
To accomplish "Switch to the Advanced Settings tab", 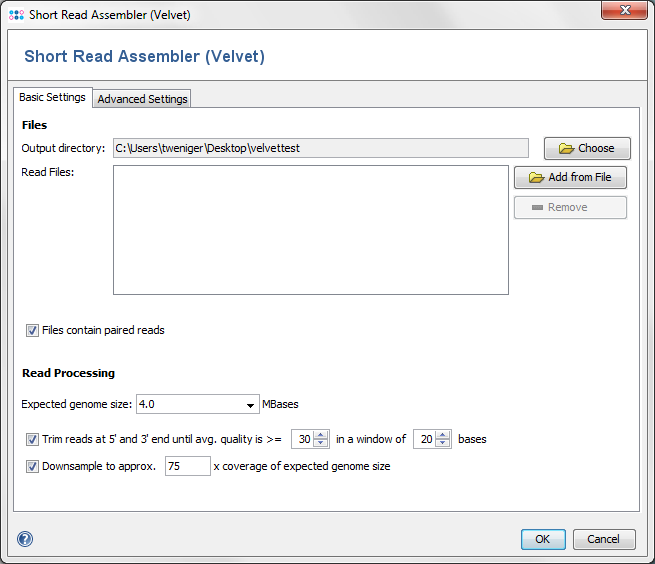I will [x=142, y=99].
